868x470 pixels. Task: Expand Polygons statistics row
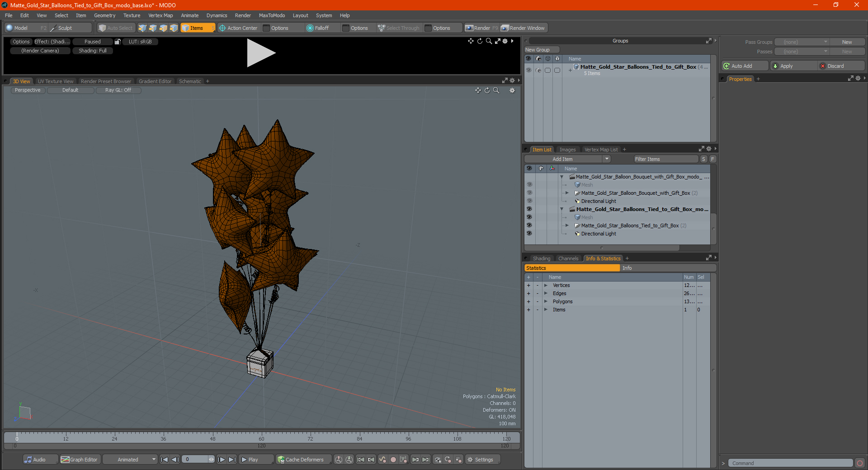tap(546, 301)
